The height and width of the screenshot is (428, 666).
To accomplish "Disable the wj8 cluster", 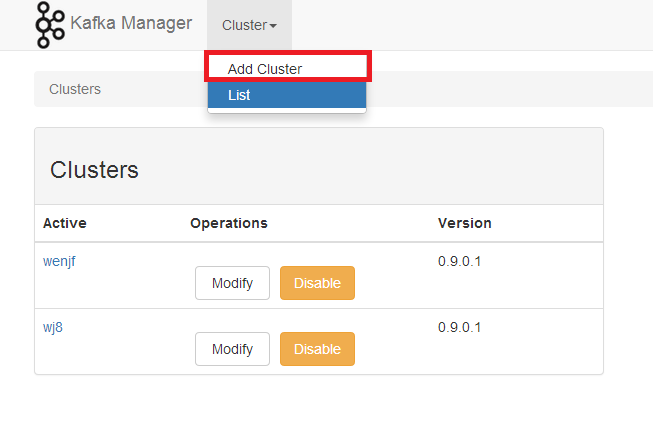I will tap(317, 349).
